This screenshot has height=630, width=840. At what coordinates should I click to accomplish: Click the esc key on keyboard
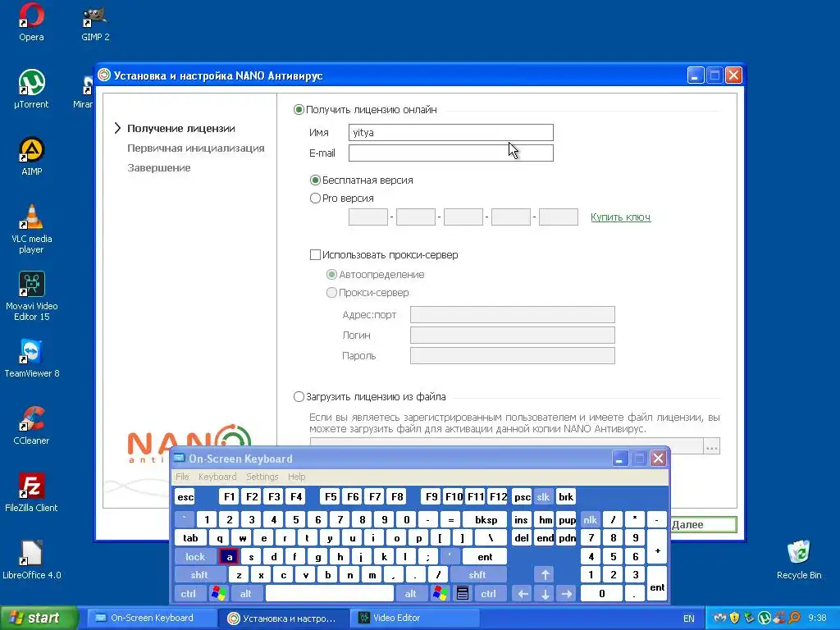click(185, 496)
